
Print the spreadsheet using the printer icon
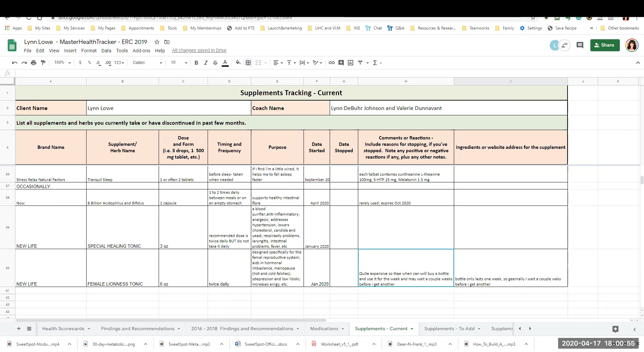(x=34, y=63)
